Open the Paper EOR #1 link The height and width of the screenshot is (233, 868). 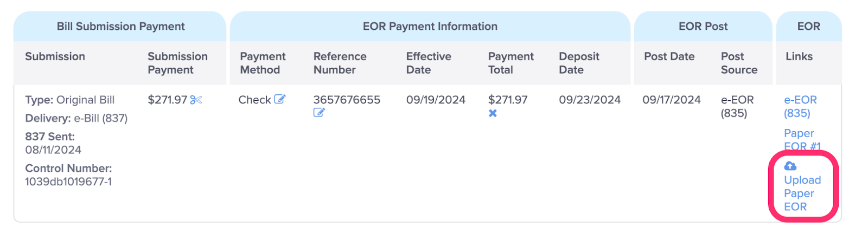coord(802,139)
